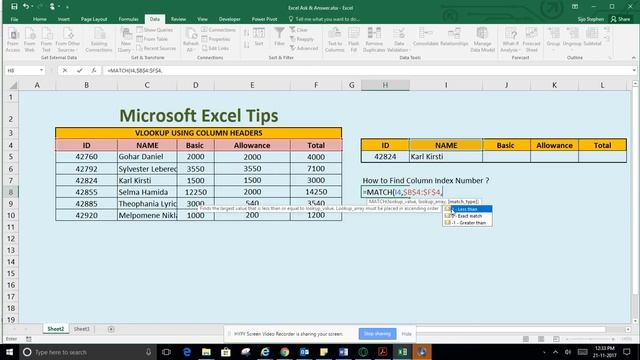Add a new sheet with plus icon
Viewport: 640px width, 360px height.
(111, 329)
